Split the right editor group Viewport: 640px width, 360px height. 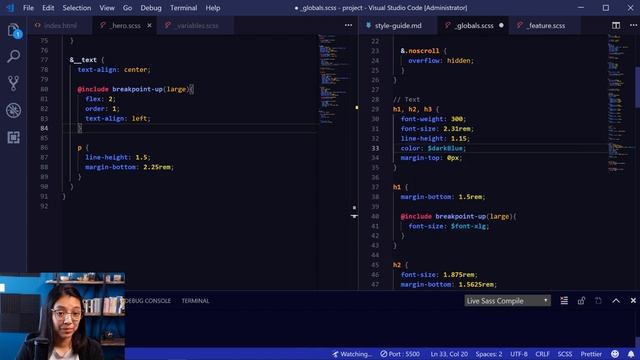pyautogui.click(x=616, y=25)
